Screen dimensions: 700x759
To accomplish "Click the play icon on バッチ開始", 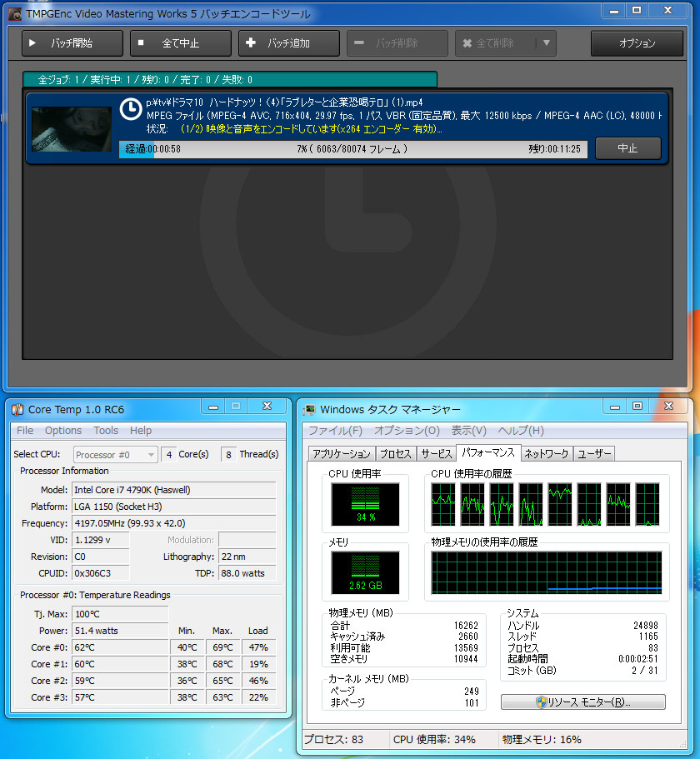I will point(32,43).
